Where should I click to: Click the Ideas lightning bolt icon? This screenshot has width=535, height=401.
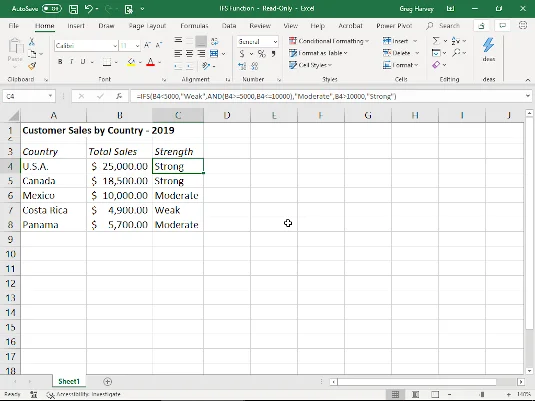(x=489, y=45)
